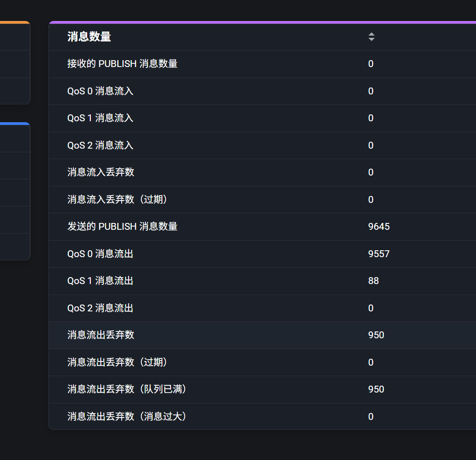Click the value 9557

coord(379,254)
